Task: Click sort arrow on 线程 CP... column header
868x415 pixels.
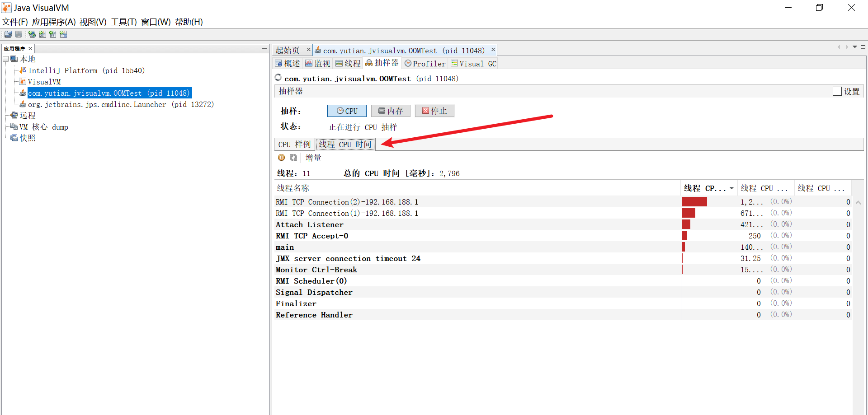Action: pyautogui.click(x=731, y=188)
